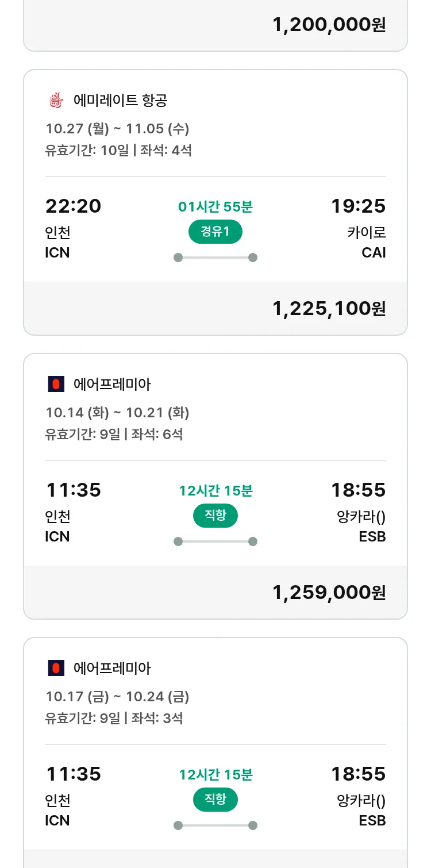Tap the 19:25 Cairo arrival time
431x868 pixels.
click(x=358, y=206)
